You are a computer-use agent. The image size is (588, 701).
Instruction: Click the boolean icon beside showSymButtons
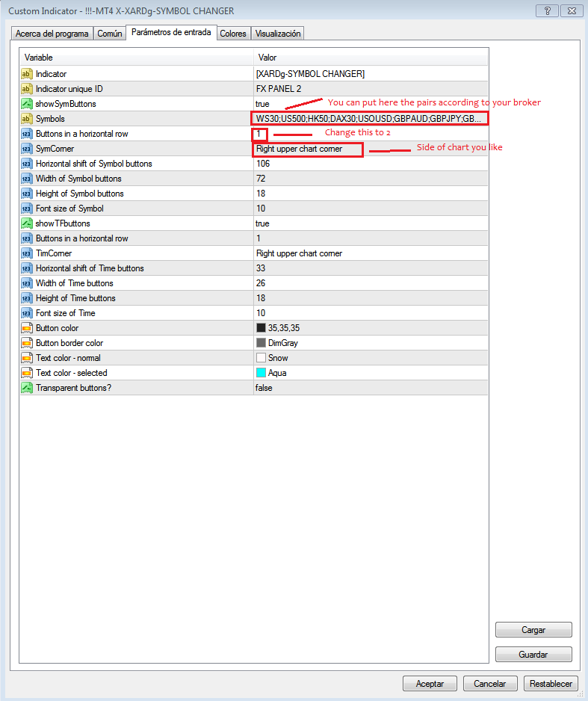pyautogui.click(x=26, y=104)
